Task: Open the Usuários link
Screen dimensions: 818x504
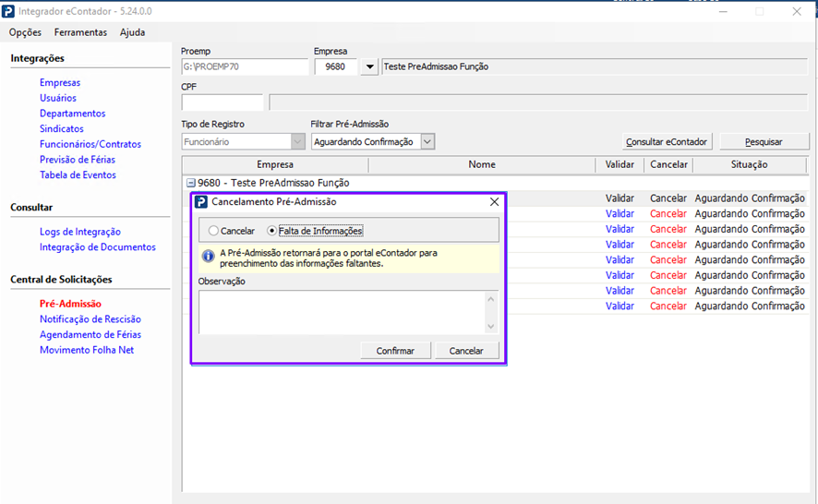Action: (58, 98)
